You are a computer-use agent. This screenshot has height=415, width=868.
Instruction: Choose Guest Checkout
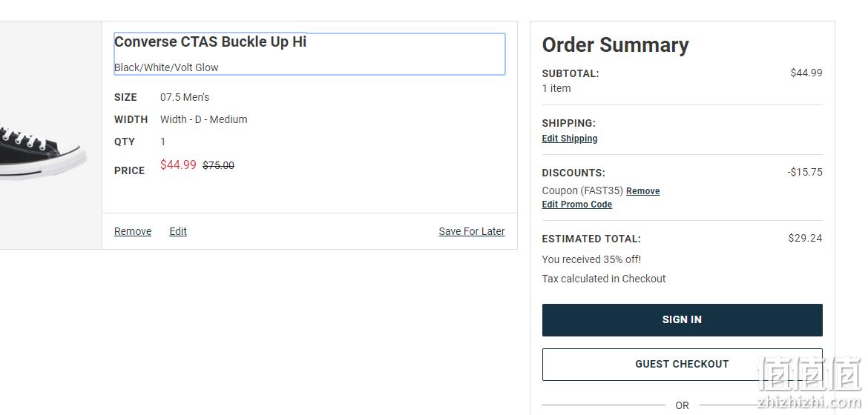682,364
